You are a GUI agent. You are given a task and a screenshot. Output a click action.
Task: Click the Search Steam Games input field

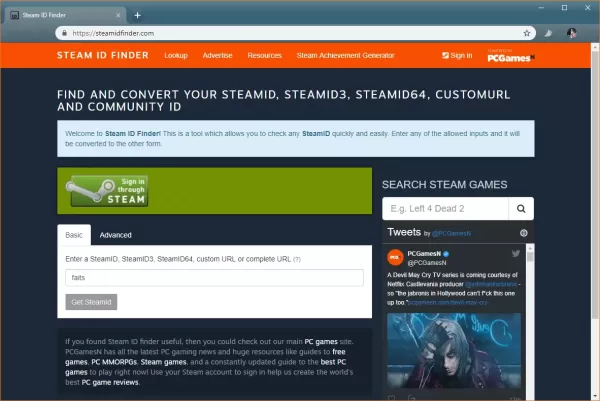click(x=445, y=209)
